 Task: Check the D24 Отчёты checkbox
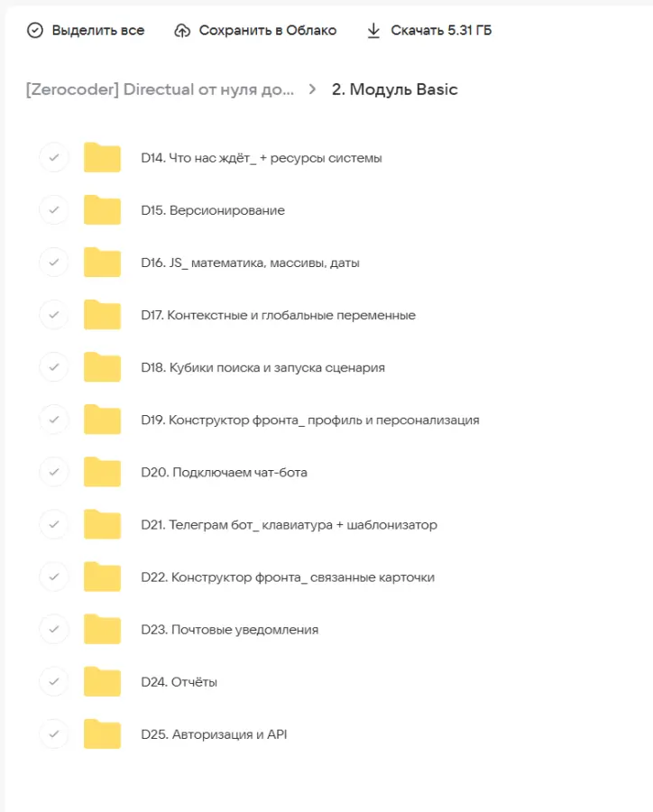[54, 681]
